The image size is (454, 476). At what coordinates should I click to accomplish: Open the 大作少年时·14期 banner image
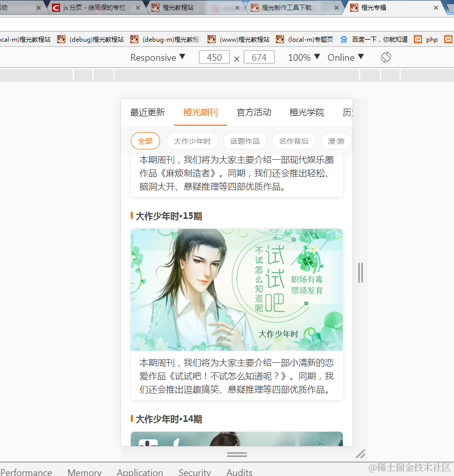point(237,439)
